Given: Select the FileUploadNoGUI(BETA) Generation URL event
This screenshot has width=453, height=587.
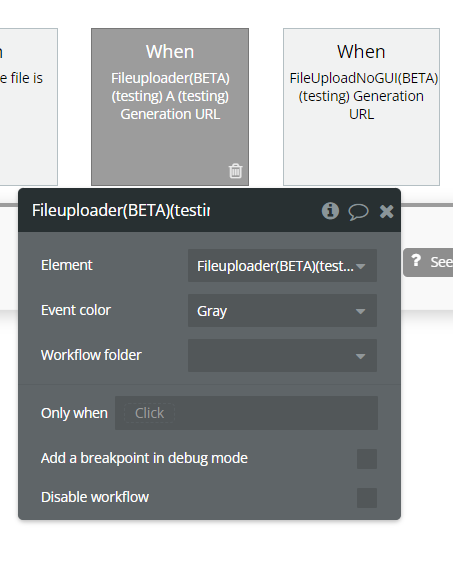Looking at the screenshot, I should (361, 107).
